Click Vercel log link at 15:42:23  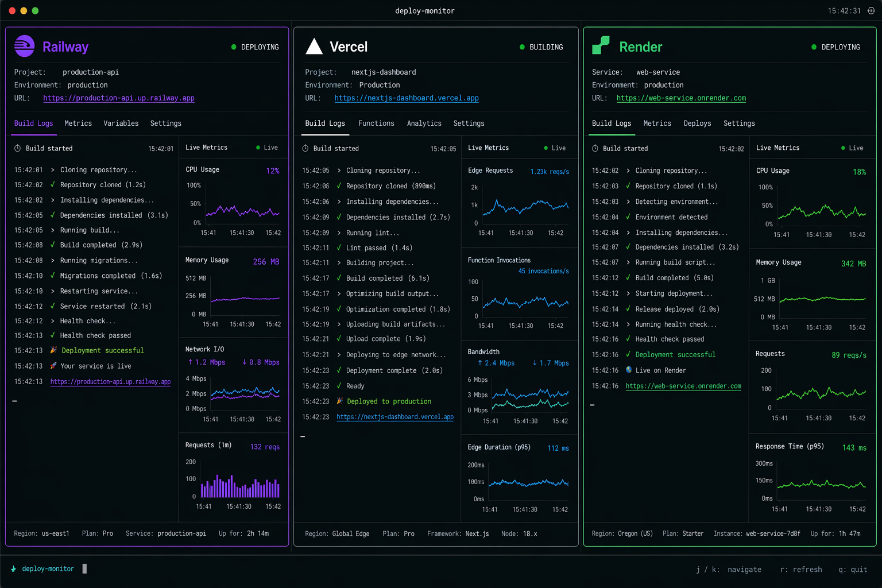pyautogui.click(x=395, y=417)
